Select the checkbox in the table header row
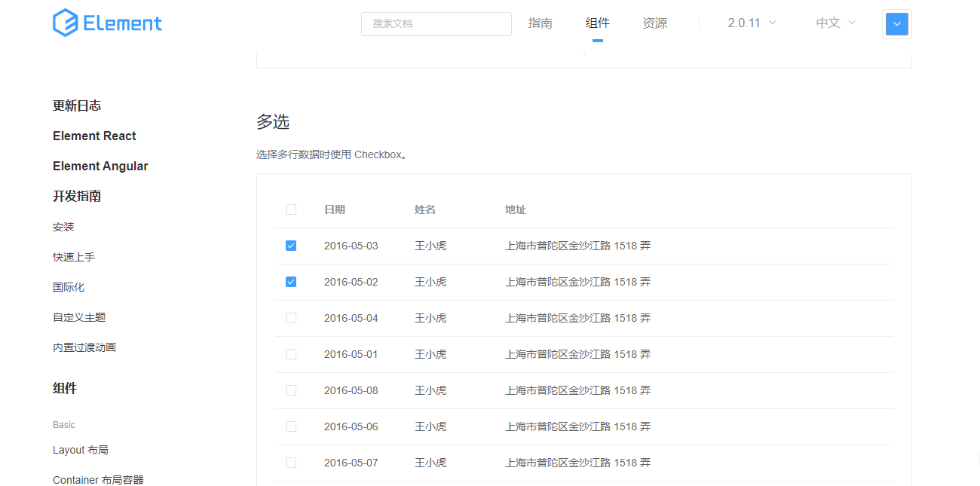 [x=291, y=209]
